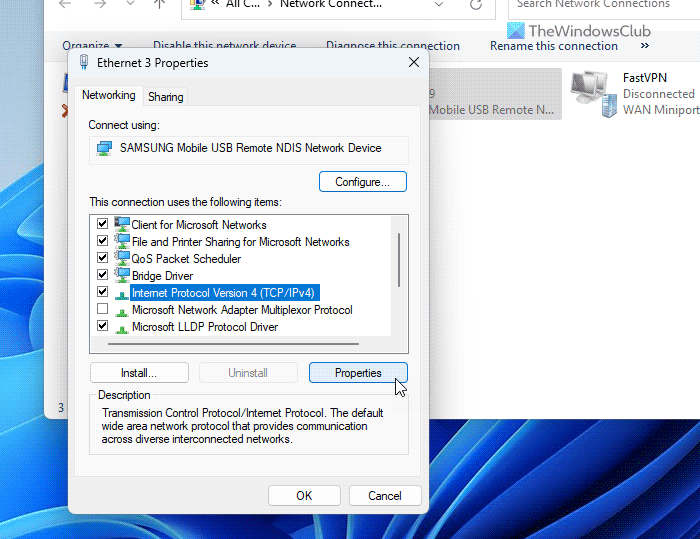
Task: Uncheck Client for Microsoft Networks
Action: [103, 223]
